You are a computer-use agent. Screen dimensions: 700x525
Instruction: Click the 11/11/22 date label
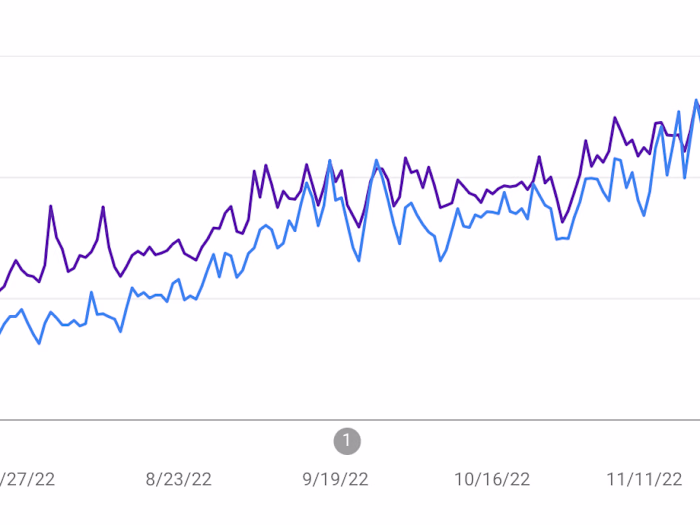pos(645,479)
